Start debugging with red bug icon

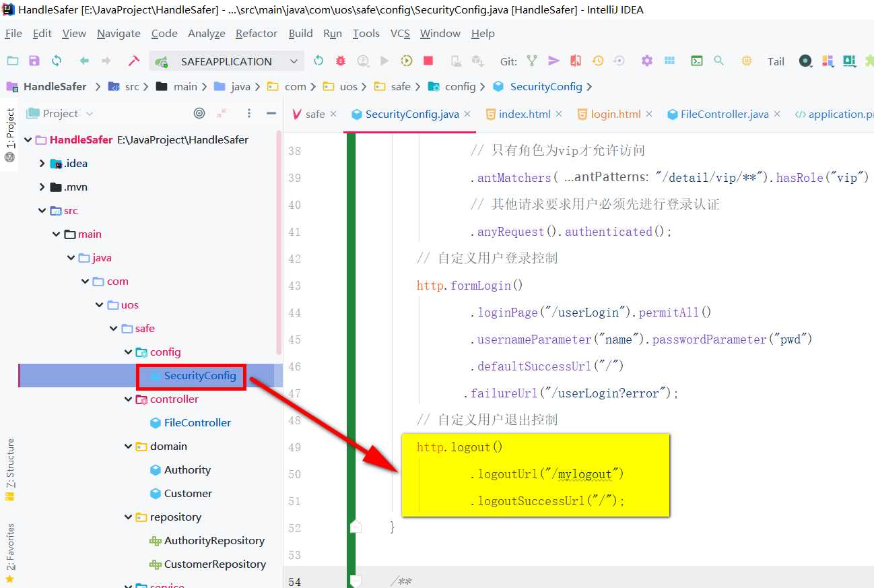point(341,61)
